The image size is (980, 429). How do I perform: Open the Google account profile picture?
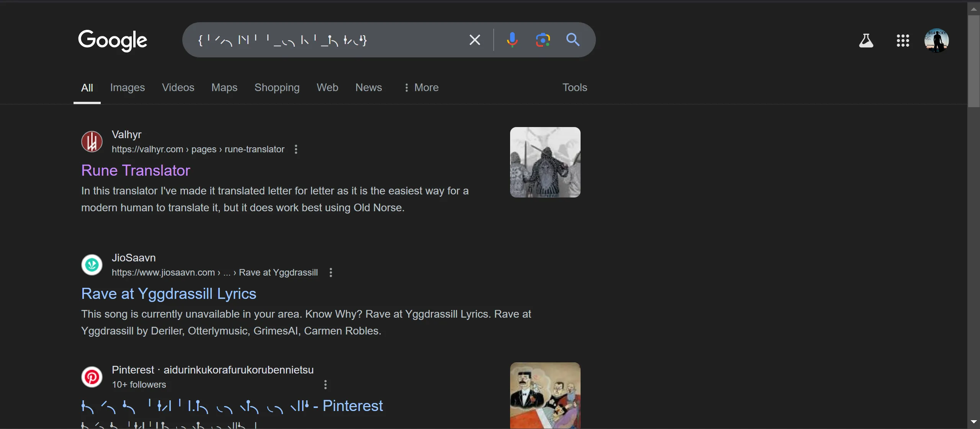click(x=936, y=40)
